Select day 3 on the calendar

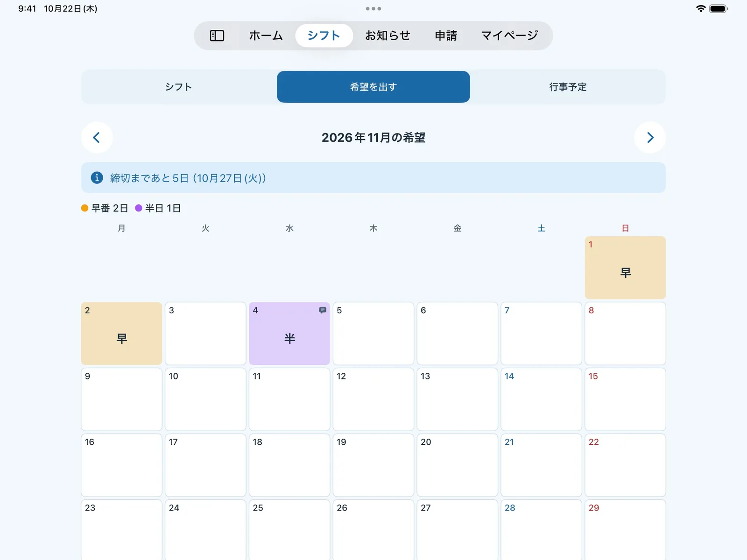point(205,333)
